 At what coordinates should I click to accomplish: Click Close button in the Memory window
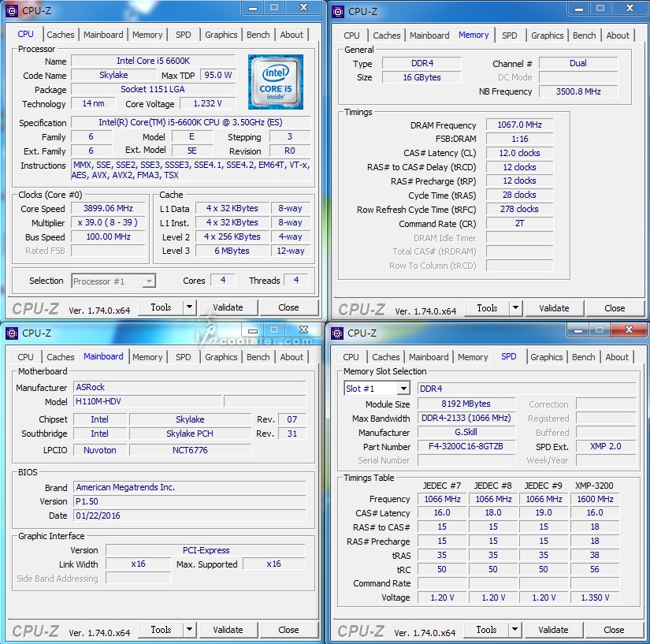[615, 308]
